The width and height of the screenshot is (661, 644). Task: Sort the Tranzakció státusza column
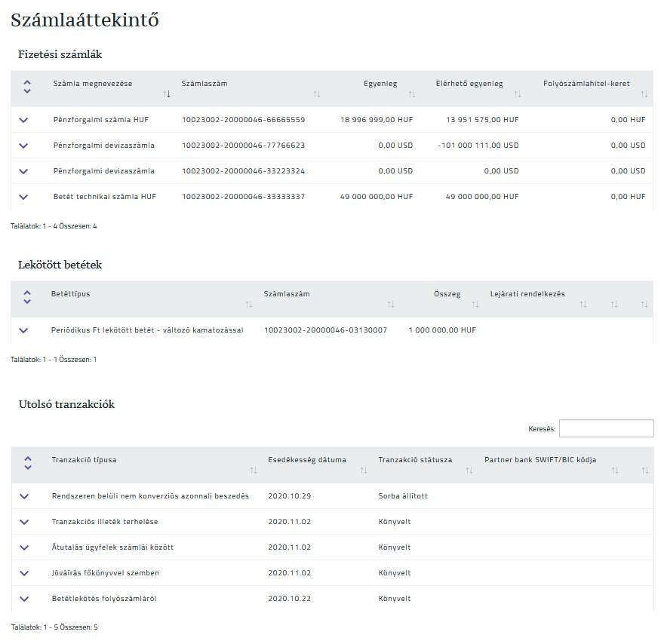tap(470, 470)
